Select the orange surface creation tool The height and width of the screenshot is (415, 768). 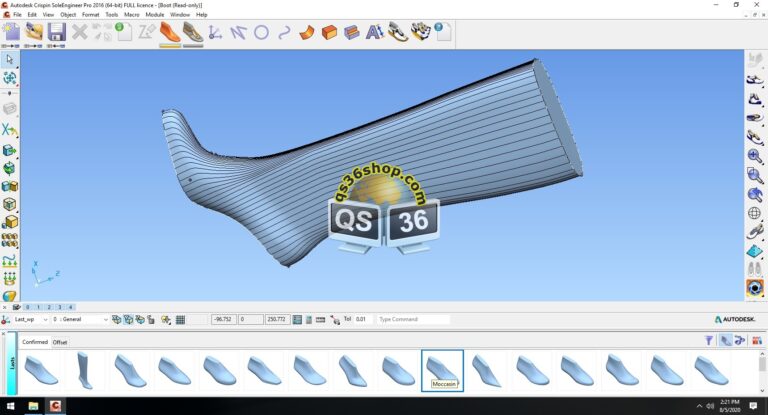[307, 33]
